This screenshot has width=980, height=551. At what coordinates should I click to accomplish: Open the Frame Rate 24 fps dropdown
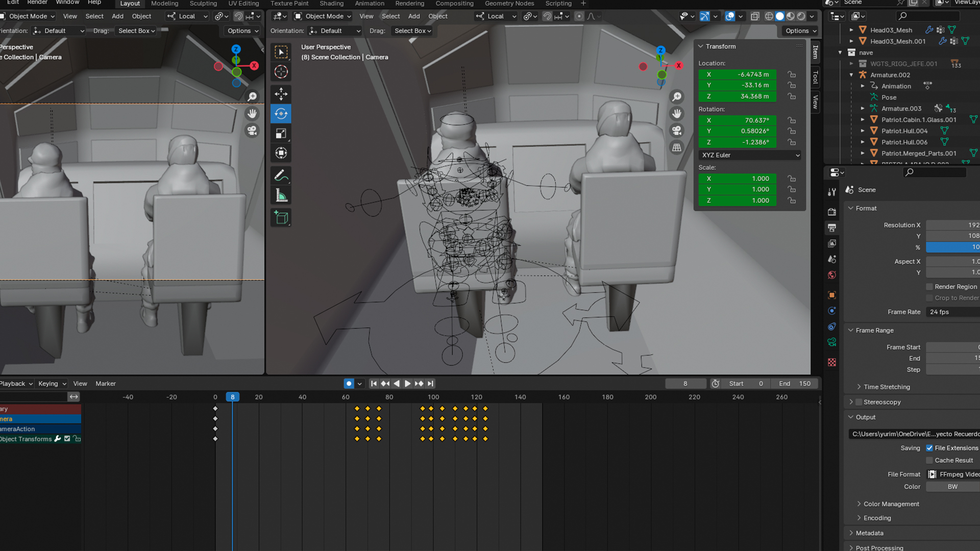953,312
